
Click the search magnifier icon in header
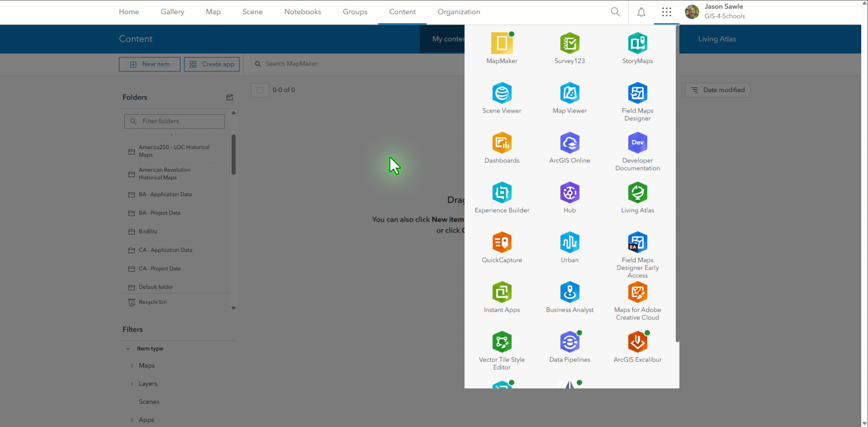tap(615, 12)
